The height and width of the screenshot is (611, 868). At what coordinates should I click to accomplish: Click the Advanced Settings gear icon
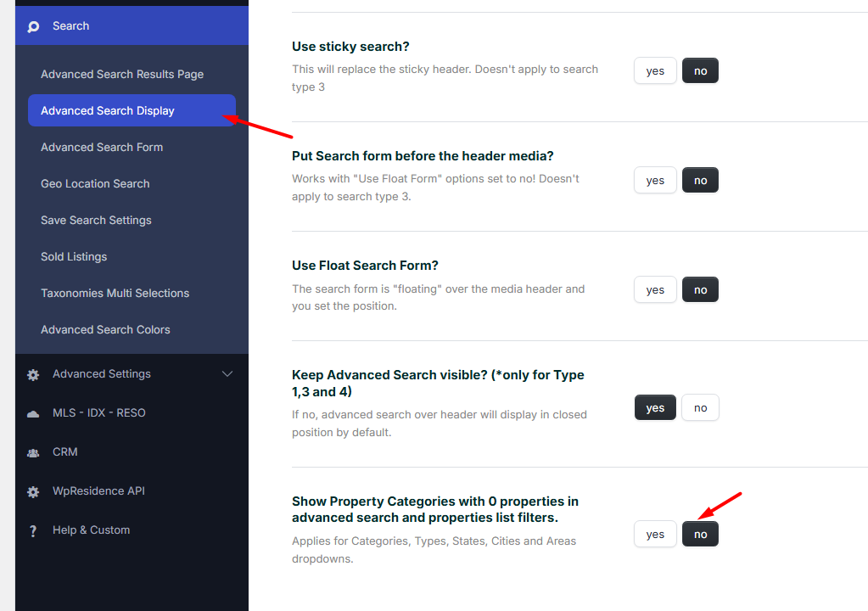pos(33,374)
